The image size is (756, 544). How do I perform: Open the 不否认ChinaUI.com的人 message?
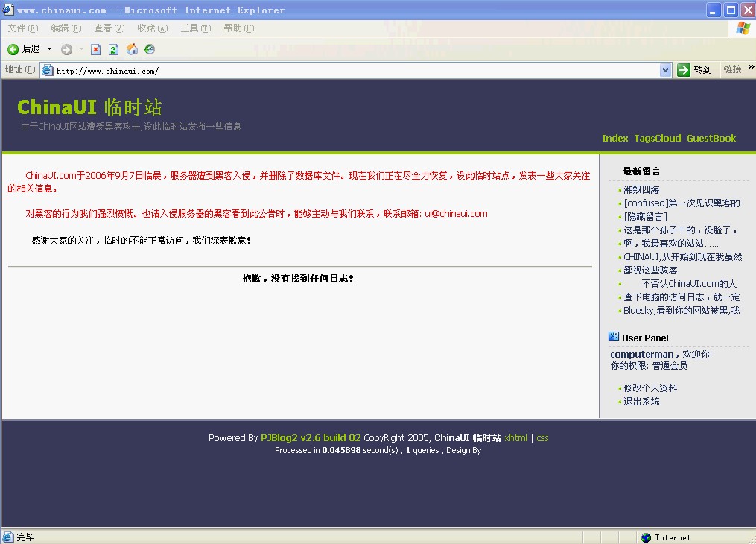tap(689, 284)
